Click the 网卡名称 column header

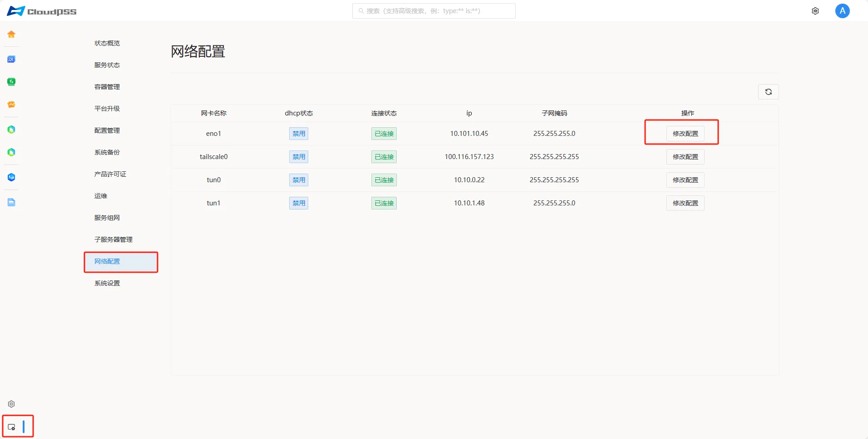pyautogui.click(x=213, y=113)
